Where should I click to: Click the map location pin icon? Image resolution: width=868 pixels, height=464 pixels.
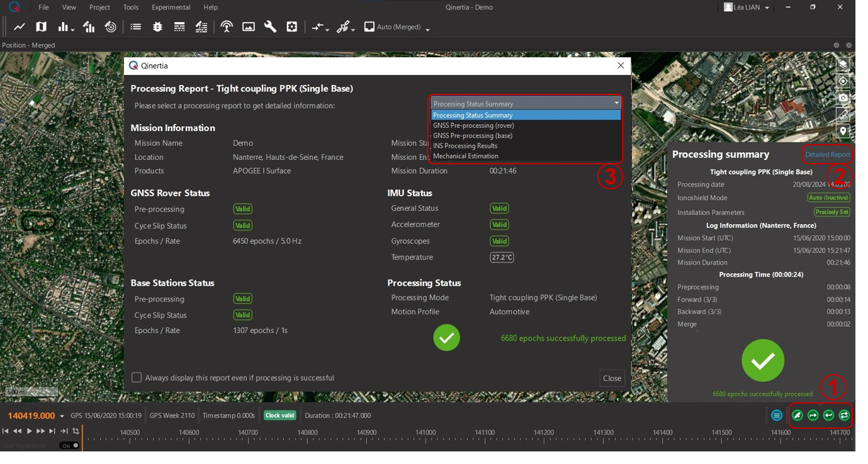843,131
